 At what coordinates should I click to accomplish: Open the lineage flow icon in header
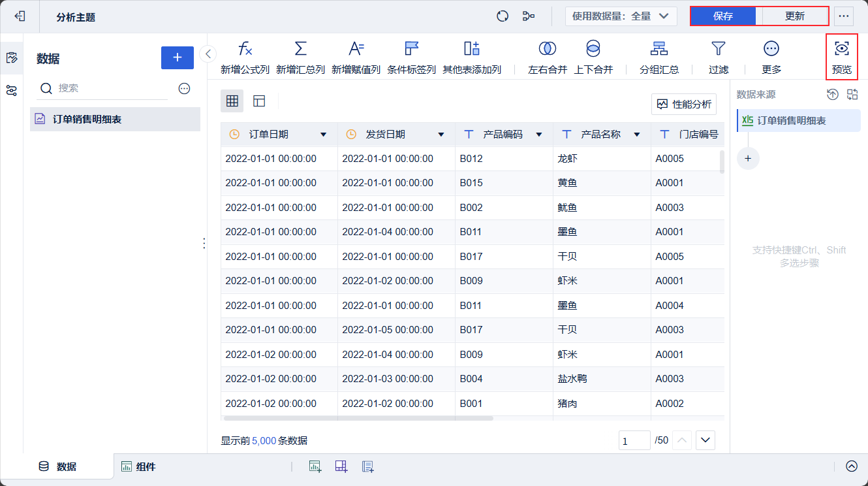click(x=529, y=16)
